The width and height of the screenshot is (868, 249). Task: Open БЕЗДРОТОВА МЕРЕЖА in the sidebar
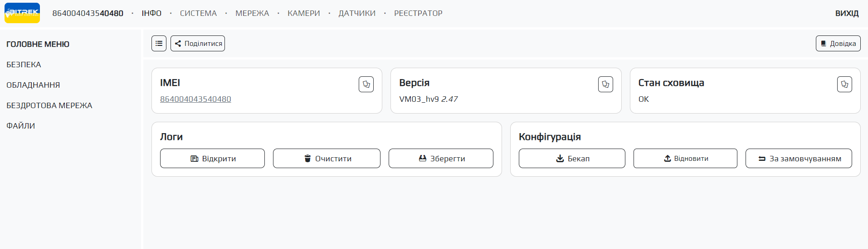(x=49, y=105)
